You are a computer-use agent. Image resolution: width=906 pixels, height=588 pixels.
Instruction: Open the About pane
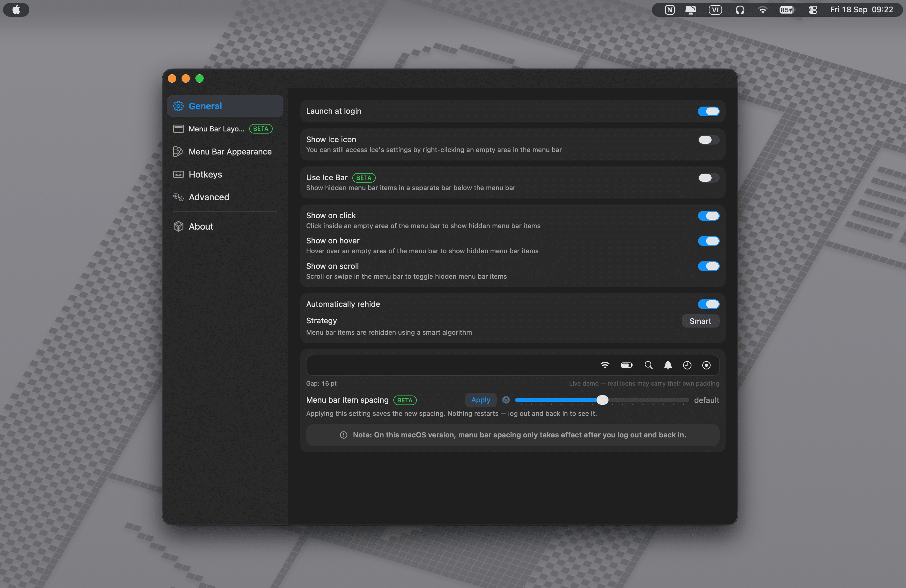225,226
